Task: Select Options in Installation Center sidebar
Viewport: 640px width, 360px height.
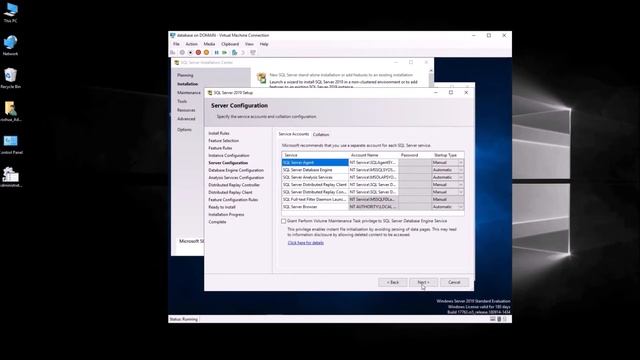Action: click(184, 129)
